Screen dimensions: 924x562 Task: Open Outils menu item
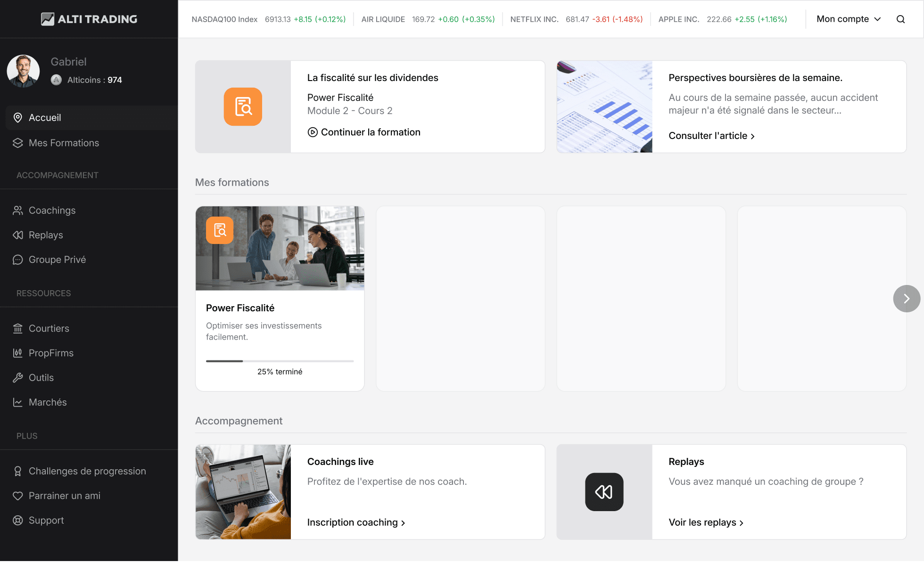(92, 378)
